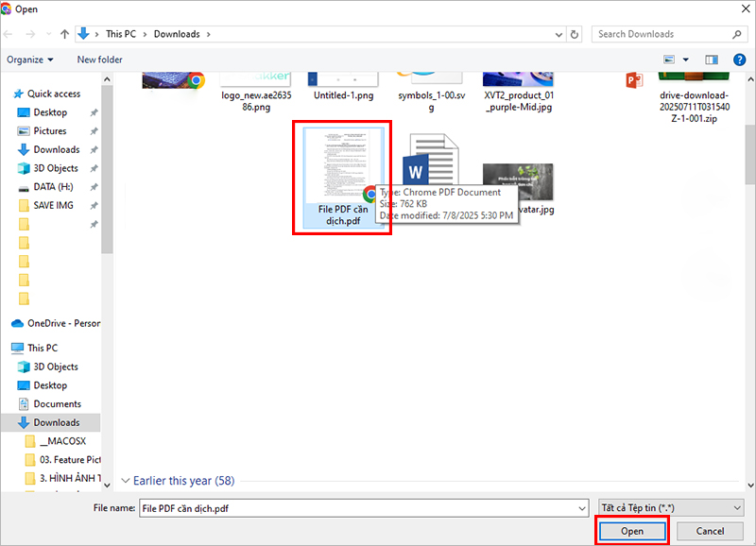This screenshot has height=546, width=756.
Task: Open the __MACOSX folder
Action: [x=56, y=441]
